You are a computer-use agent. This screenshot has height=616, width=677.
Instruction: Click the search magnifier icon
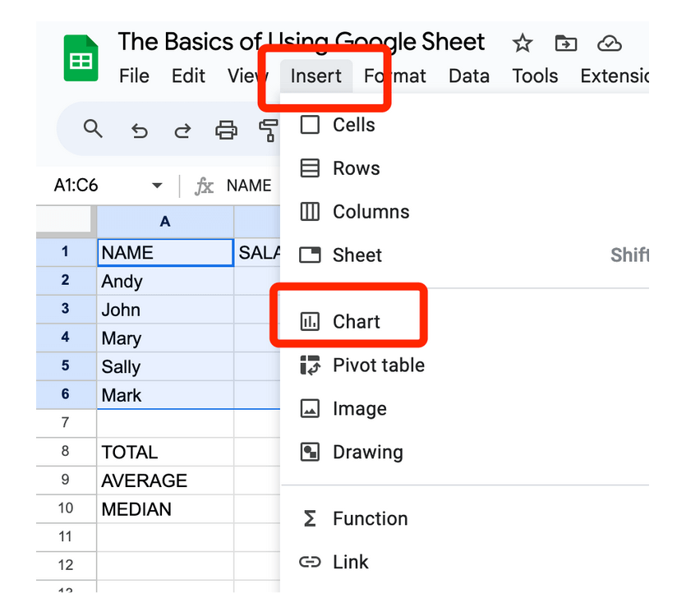94,129
